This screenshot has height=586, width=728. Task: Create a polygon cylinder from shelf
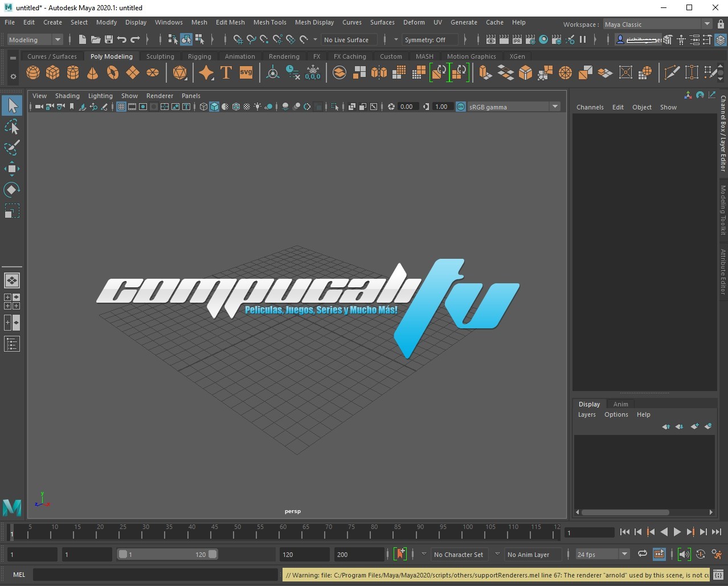tap(73, 72)
